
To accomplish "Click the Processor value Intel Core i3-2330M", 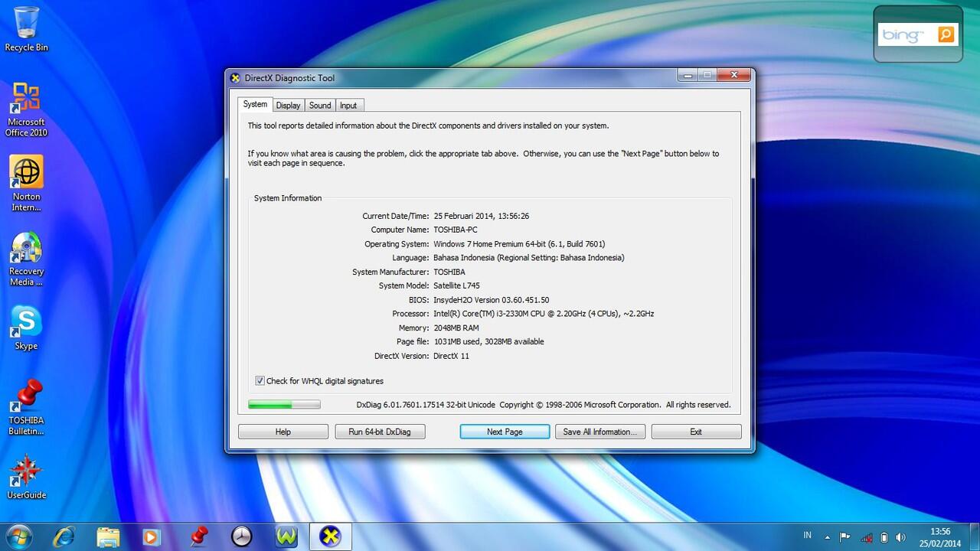I will tap(544, 314).
